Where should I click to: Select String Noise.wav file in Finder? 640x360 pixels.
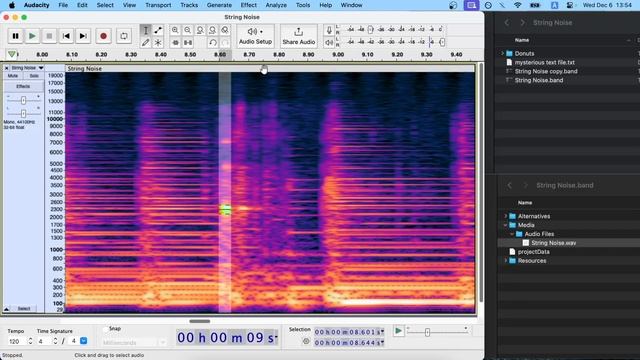(x=553, y=243)
